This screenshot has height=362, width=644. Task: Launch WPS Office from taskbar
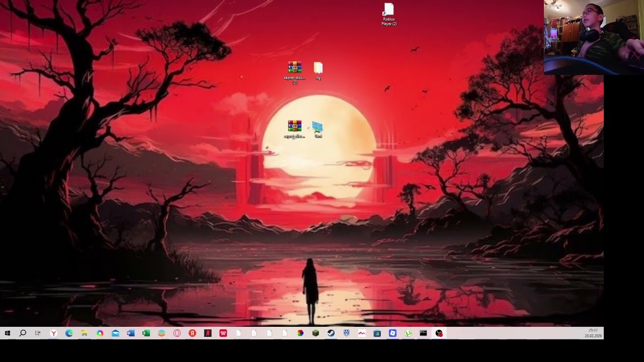tap(223, 333)
